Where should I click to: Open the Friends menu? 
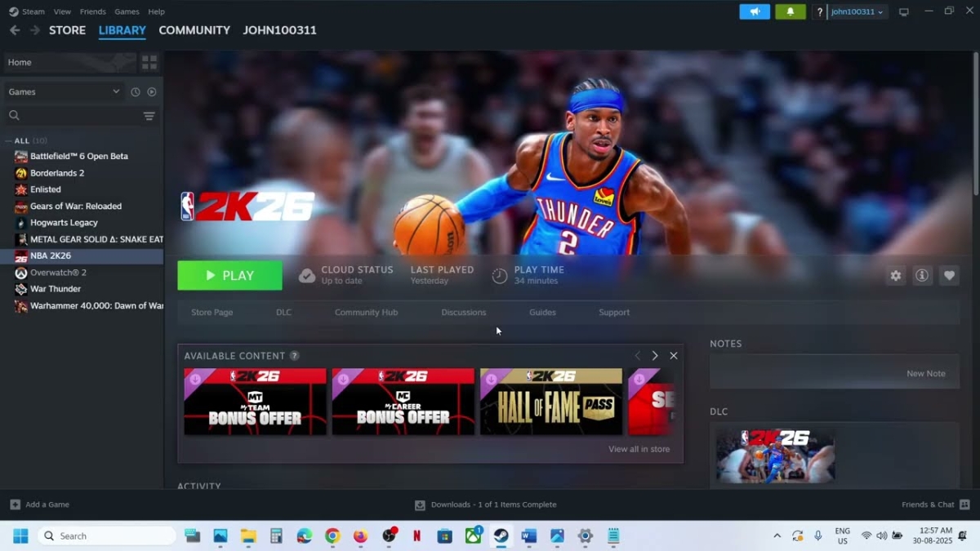click(92, 11)
